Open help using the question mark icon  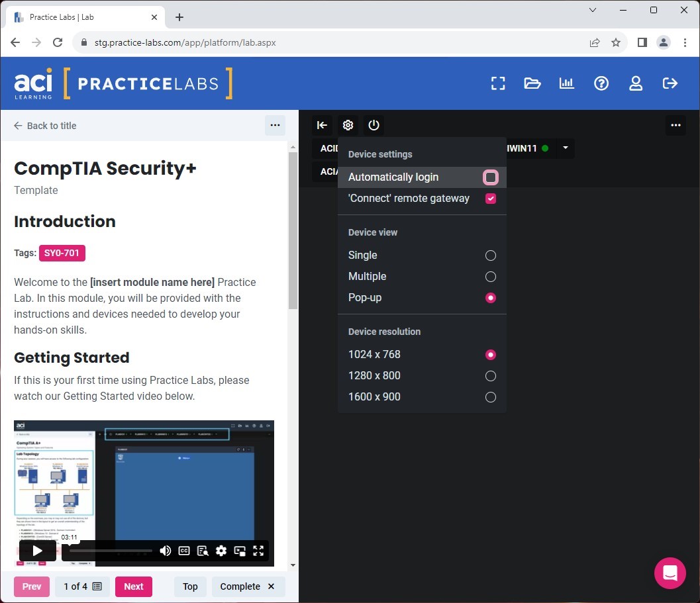(x=601, y=83)
